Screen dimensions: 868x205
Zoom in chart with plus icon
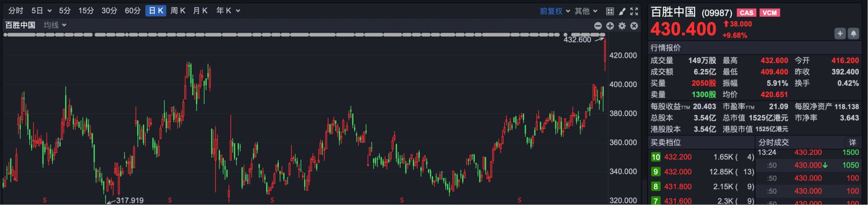610,26
